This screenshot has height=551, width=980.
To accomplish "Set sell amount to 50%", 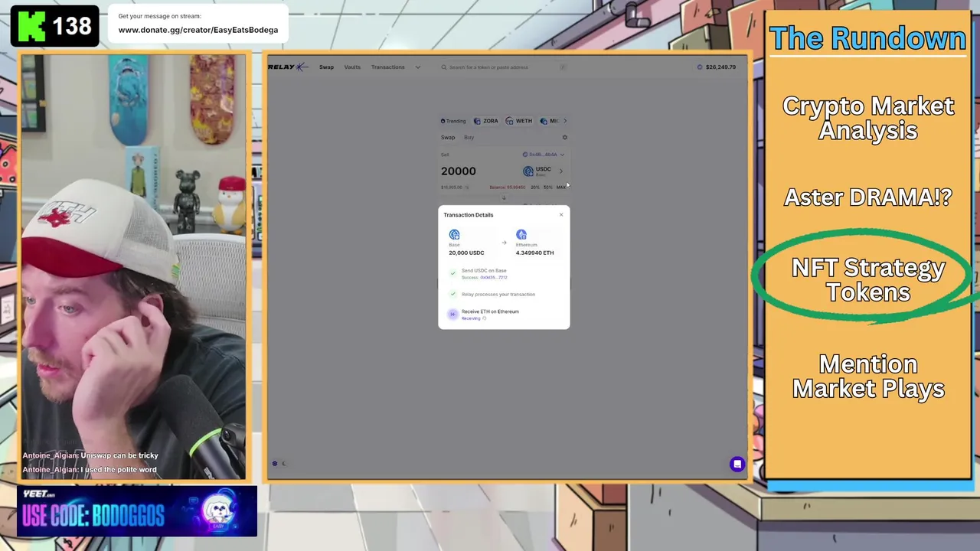I will [x=547, y=187].
